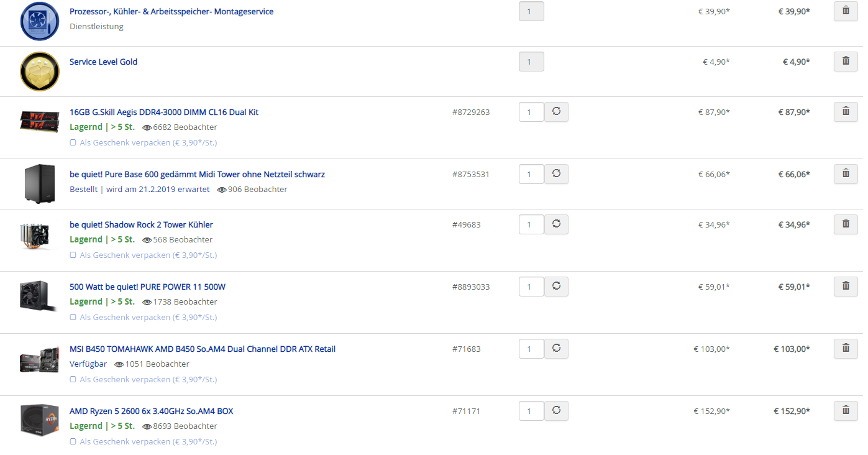Image resolution: width=868 pixels, height=455 pixels.
Task: Open the Service Level Gold link
Action: coord(104,62)
